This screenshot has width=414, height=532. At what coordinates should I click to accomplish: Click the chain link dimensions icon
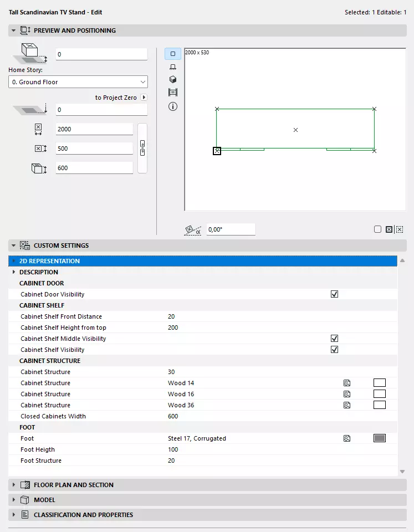click(142, 149)
